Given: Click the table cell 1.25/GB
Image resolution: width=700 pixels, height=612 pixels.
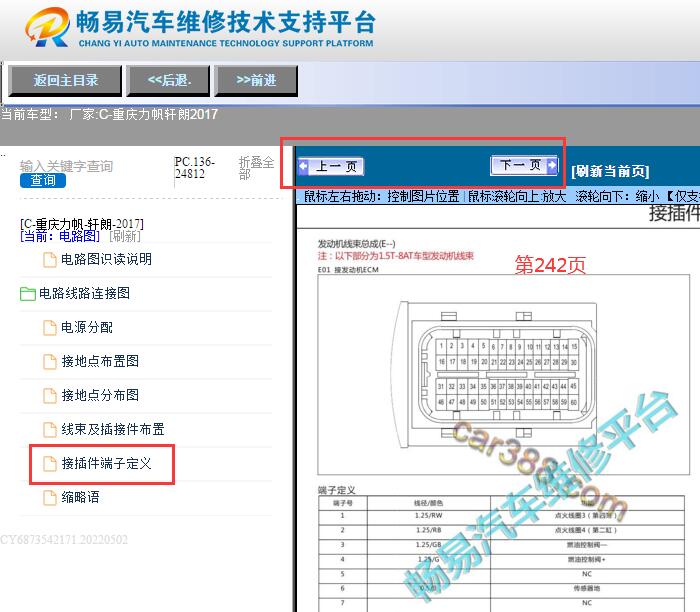Looking at the screenshot, I should pyautogui.click(x=429, y=545).
